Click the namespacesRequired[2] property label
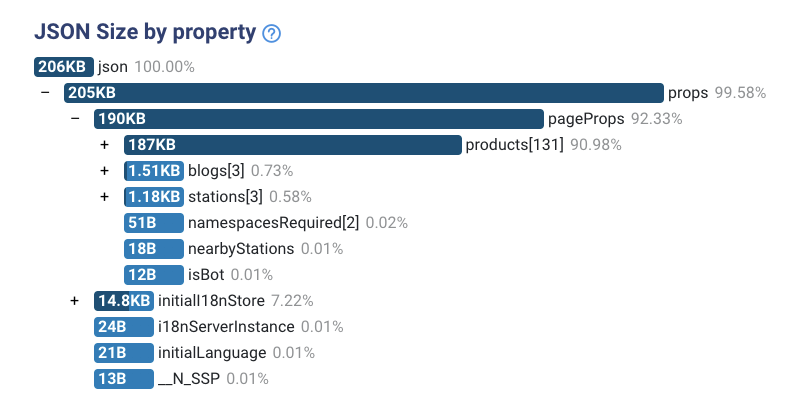The width and height of the screenshot is (800, 400). coord(273,223)
